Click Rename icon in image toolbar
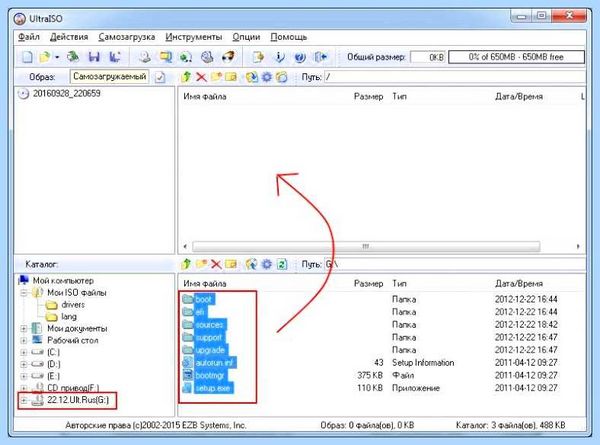 (x=231, y=77)
